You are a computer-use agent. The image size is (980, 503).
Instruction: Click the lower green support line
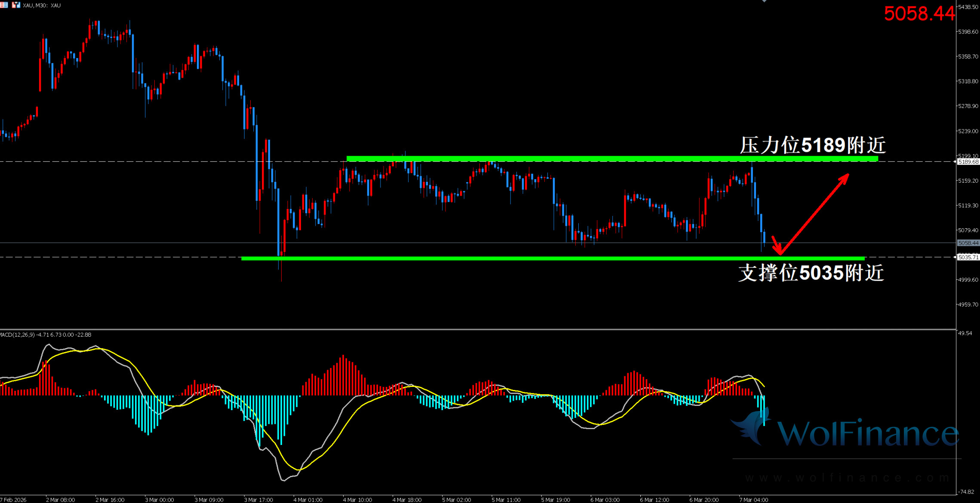[x=516, y=258]
